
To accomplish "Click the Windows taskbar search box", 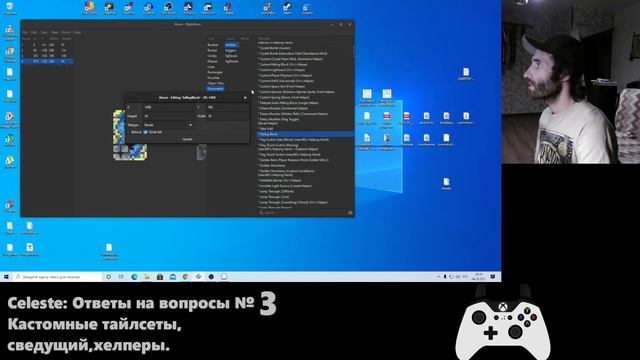I will coord(57,277).
